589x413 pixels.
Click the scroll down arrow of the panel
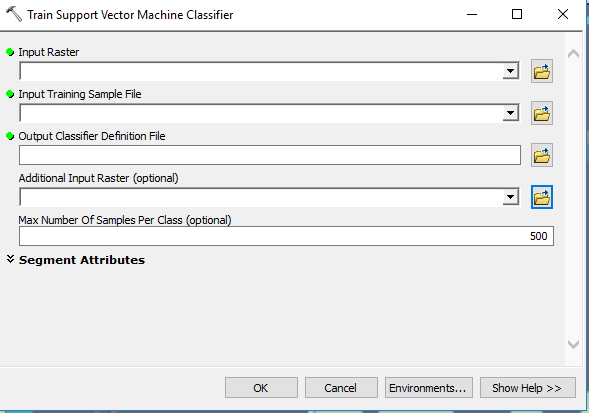click(573, 344)
